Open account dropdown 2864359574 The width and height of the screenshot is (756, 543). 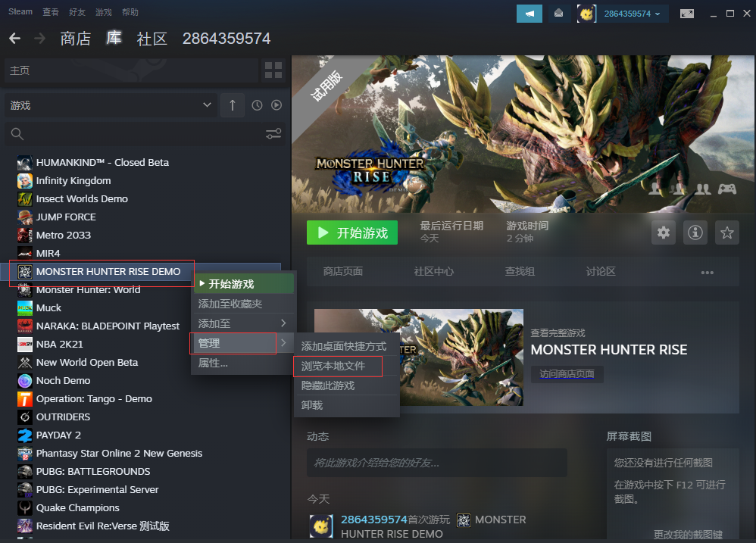click(632, 14)
